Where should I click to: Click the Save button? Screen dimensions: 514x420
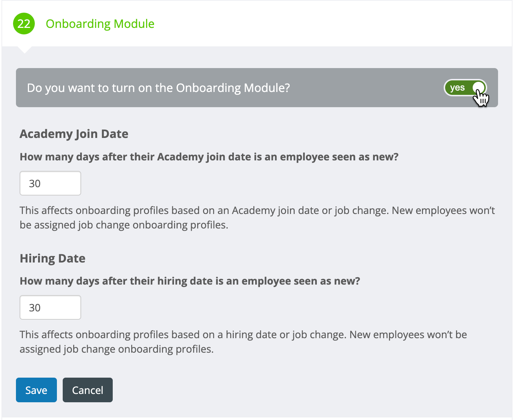pyautogui.click(x=36, y=390)
